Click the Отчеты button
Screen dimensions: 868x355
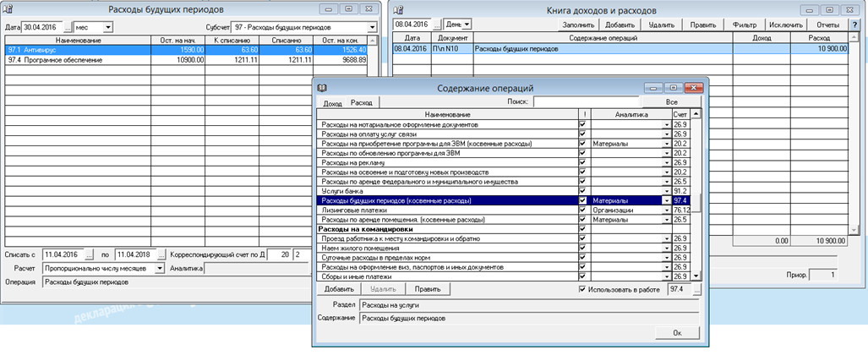(827, 25)
